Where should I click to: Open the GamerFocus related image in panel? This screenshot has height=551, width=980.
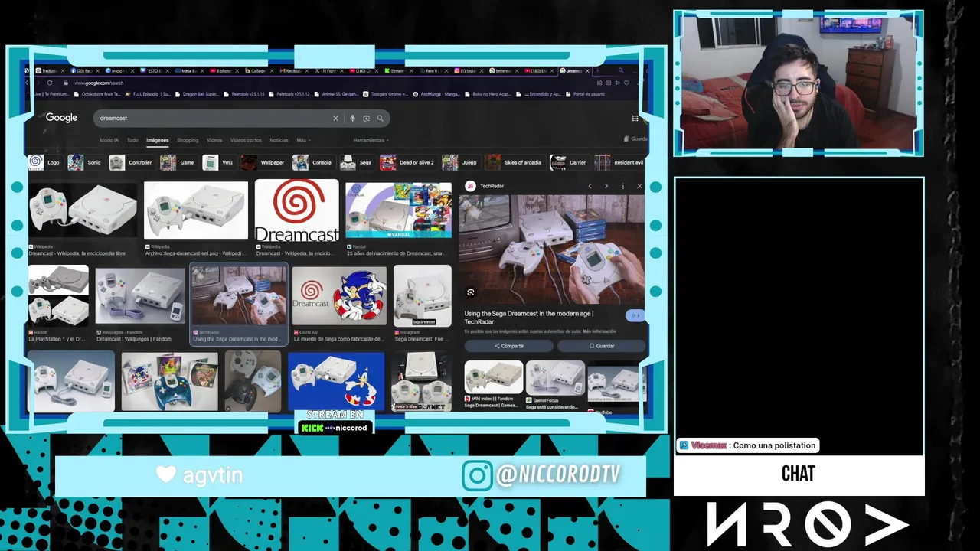tap(555, 378)
